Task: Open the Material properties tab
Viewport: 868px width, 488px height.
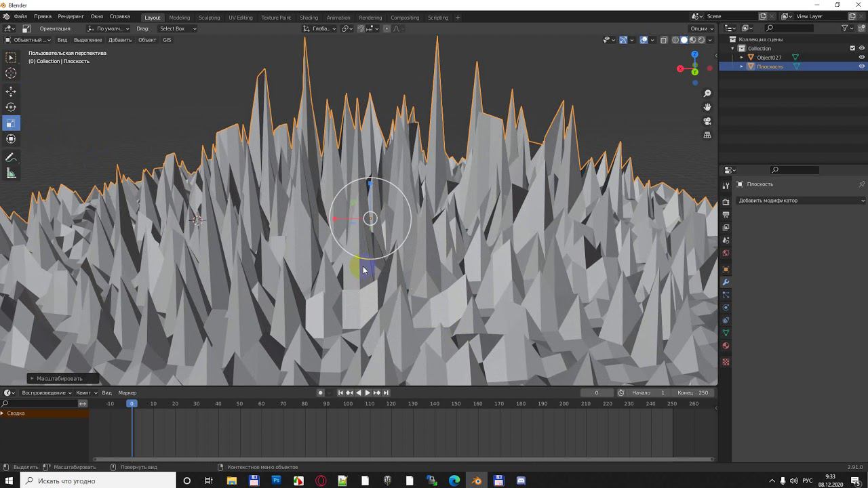Action: point(726,346)
